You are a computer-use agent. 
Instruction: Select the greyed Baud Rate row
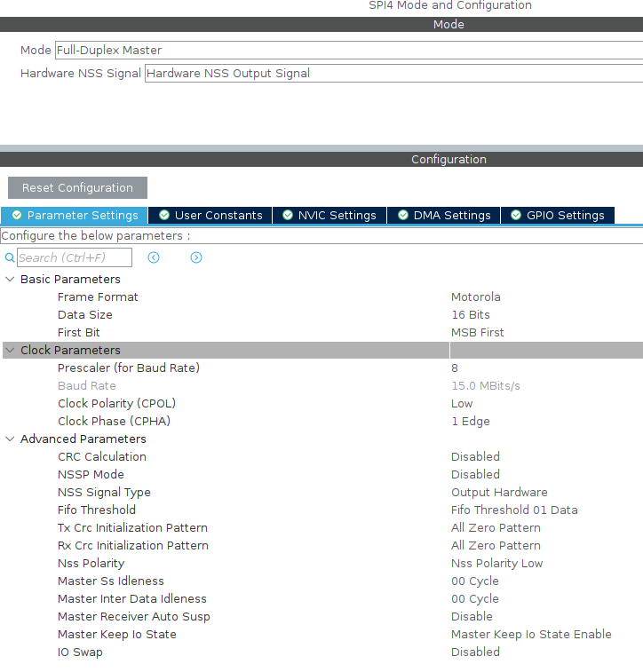click(322, 386)
